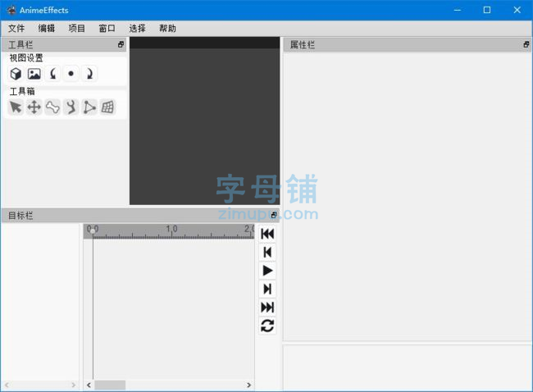
Task: Click target list scrollbar left arrow
Action: (x=7, y=385)
